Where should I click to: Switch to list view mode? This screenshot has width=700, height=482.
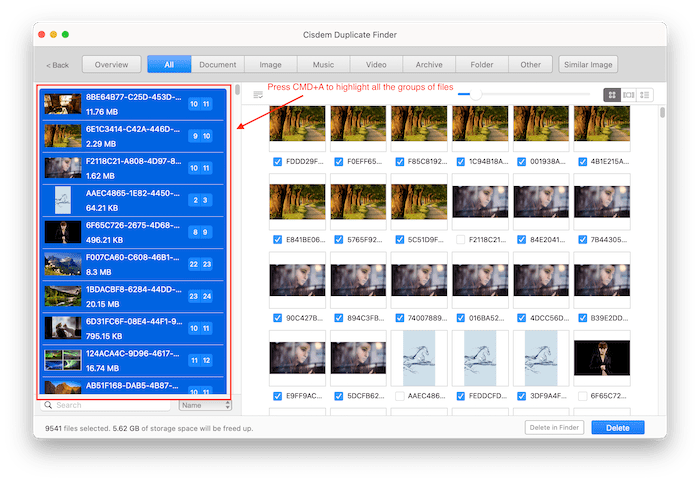[x=645, y=95]
